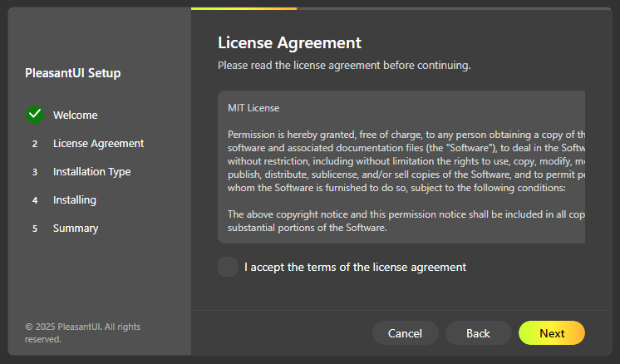Viewport: 620px width, 364px height.
Task: Jump to the Summary step
Action: pyautogui.click(x=76, y=228)
